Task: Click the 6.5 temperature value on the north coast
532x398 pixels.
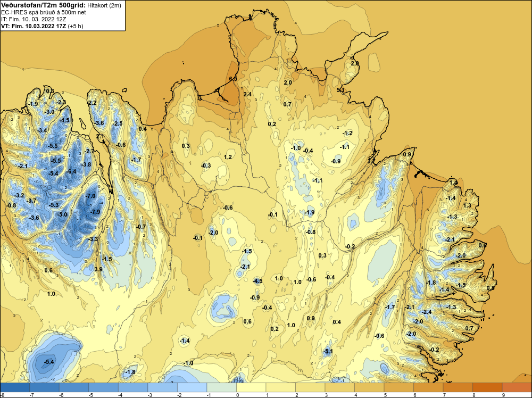Action: point(233,78)
